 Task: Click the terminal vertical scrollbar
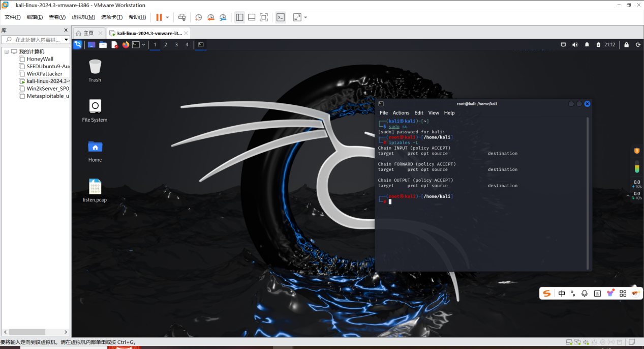tap(588, 193)
